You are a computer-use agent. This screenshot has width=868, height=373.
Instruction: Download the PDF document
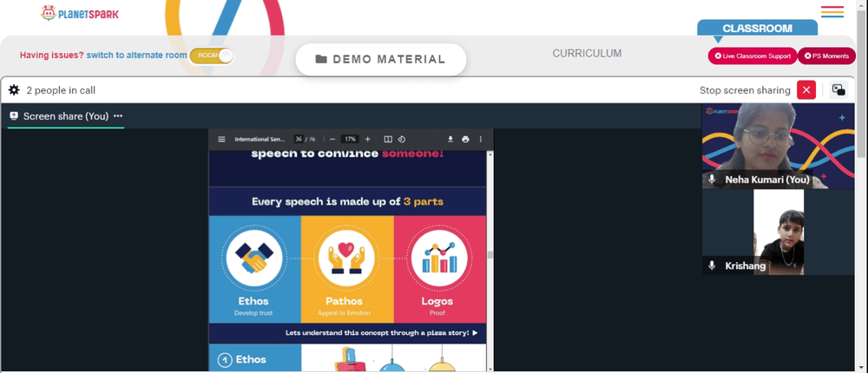click(x=450, y=140)
